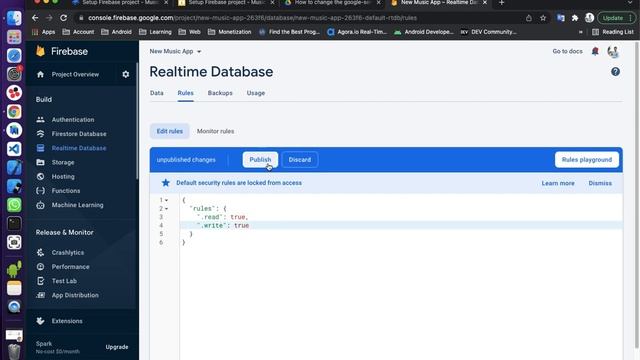
Task: Open a new browser tab
Action: 502,3
